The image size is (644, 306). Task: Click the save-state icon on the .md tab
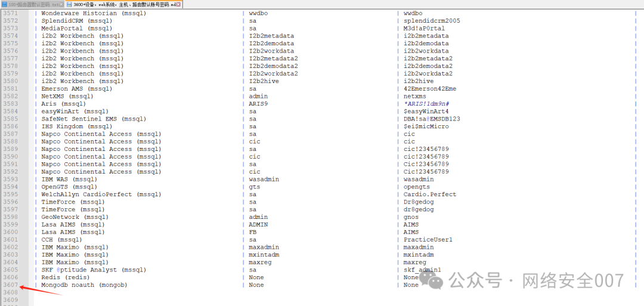click(69, 5)
